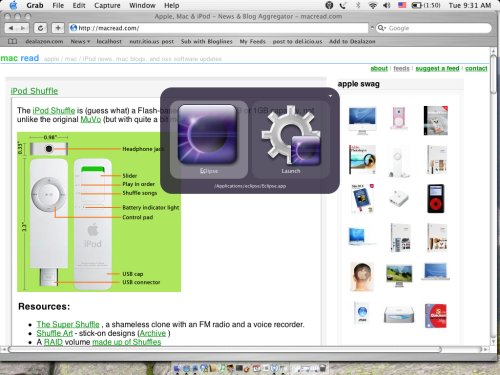Click the nutr.itio.us post bookmark
500x375 pixels.
[152, 41]
